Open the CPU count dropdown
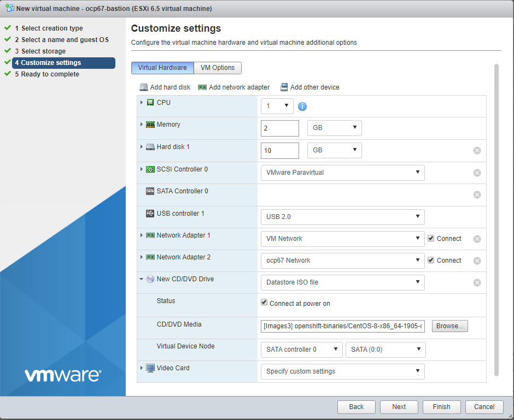This screenshot has width=514, height=420. pyautogui.click(x=277, y=106)
